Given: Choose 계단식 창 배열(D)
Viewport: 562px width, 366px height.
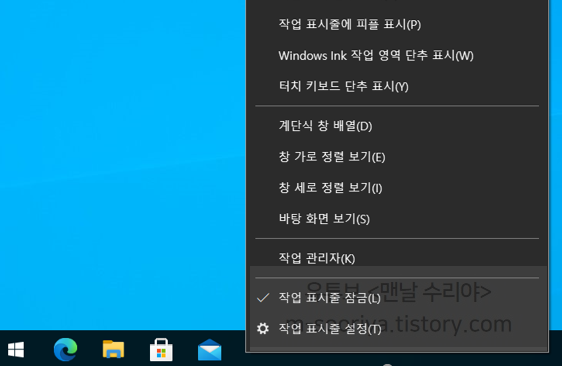Looking at the screenshot, I should pos(397,126).
